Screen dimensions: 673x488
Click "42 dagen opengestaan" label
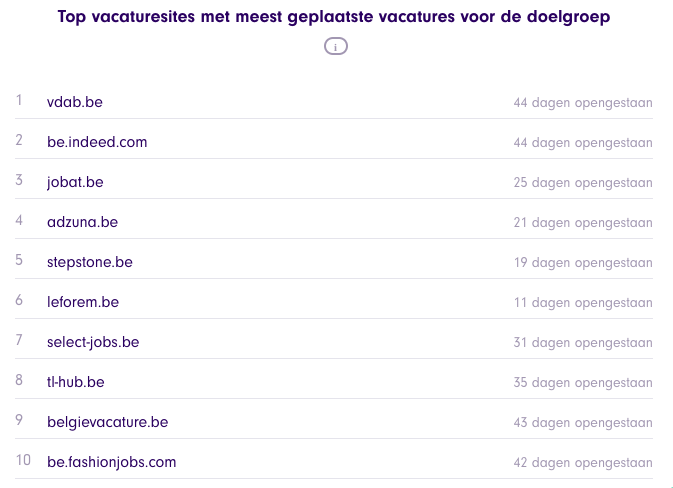583,463
